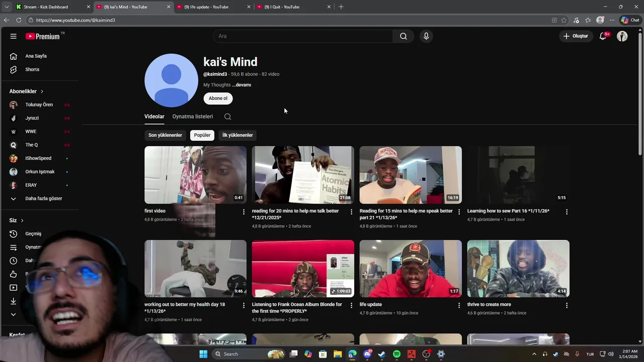Open Steam from the taskbar
This screenshot has width=644, height=362.
tap(382, 354)
